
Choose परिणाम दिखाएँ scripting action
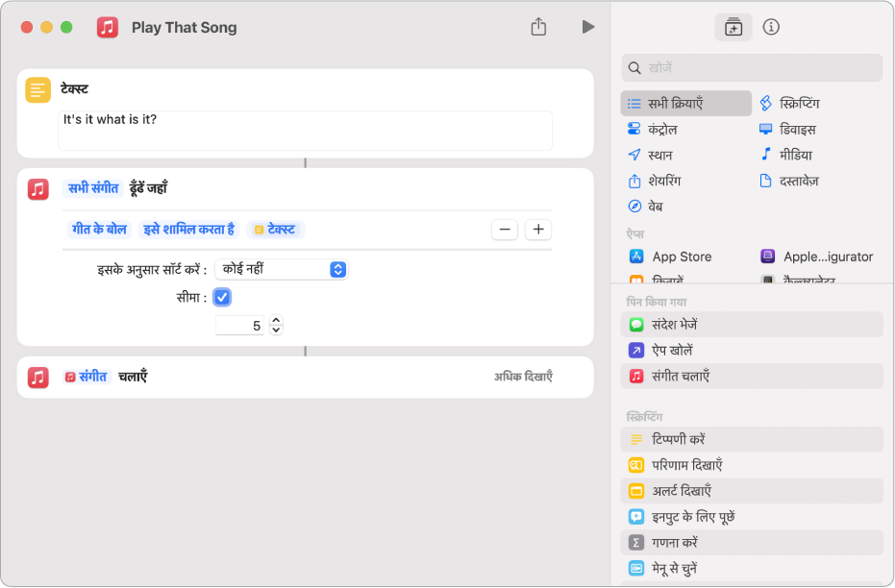752,465
